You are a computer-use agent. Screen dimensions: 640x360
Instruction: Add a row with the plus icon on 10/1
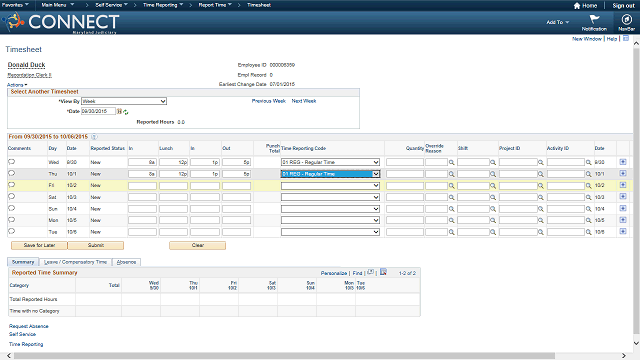click(622, 173)
